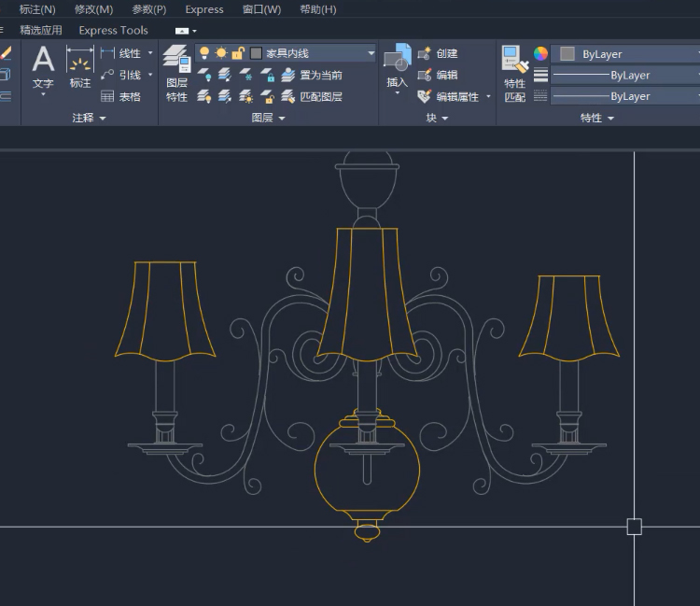The width and height of the screenshot is (700, 606).
Task: Open 编辑属性 dropdown arrow
Action: [x=488, y=96]
